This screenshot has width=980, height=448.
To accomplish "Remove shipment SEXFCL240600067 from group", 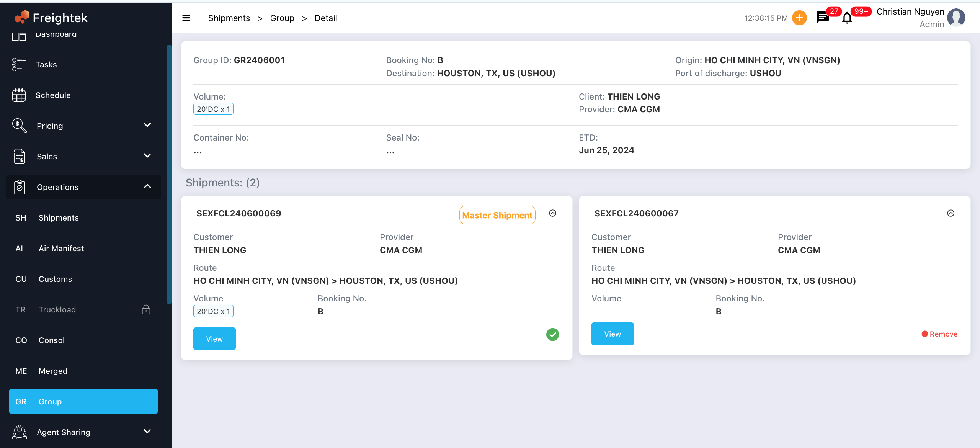I will click(x=939, y=334).
